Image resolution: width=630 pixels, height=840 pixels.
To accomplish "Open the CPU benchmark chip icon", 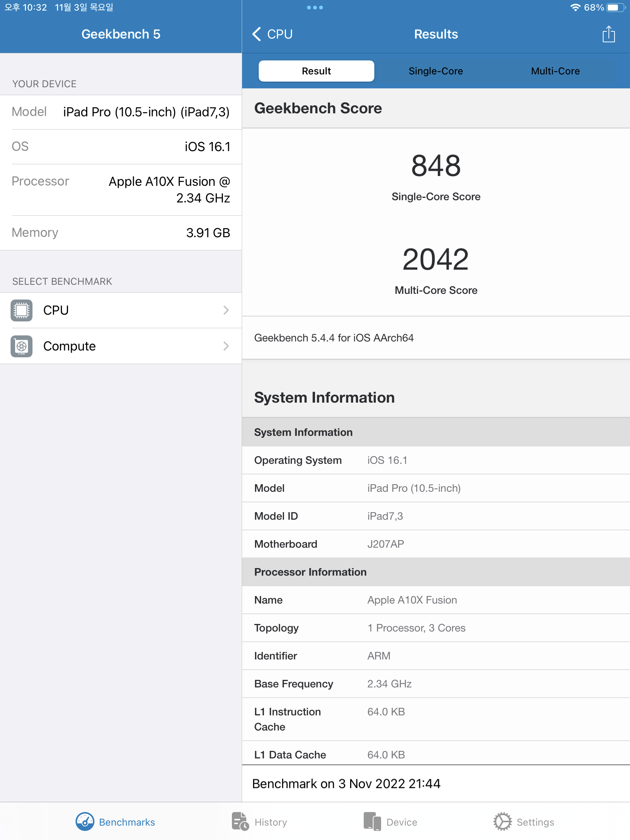I will click(22, 310).
